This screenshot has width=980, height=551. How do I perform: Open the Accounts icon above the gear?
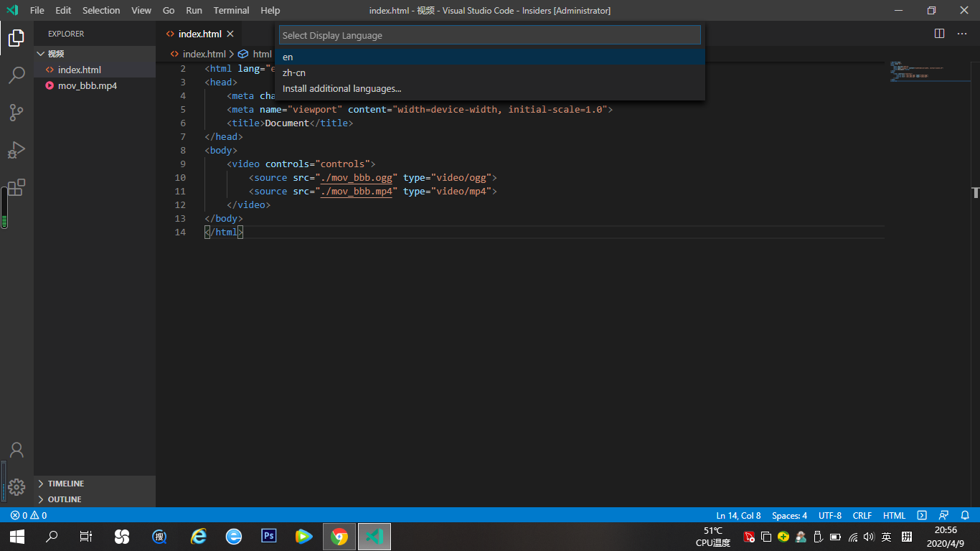point(16,449)
